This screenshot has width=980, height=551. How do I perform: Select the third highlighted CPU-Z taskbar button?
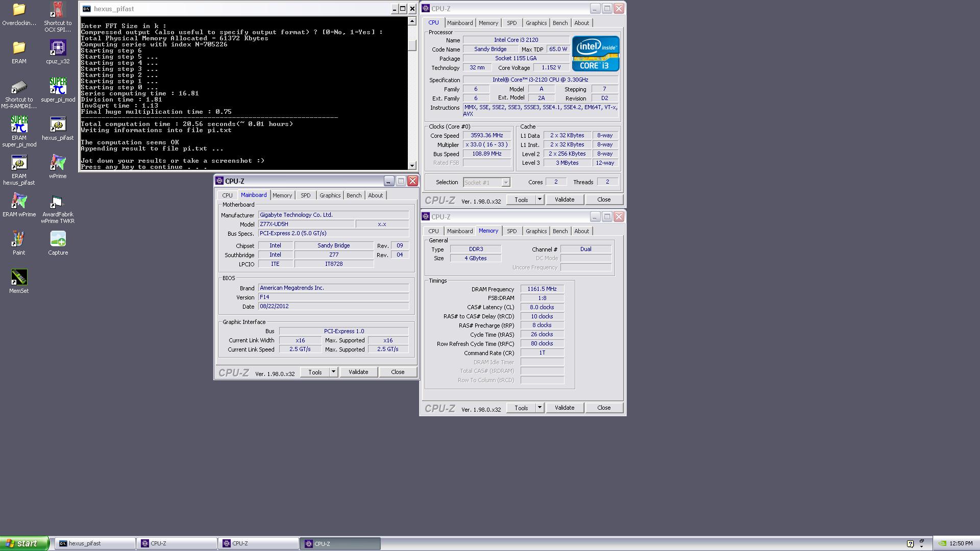pos(340,544)
